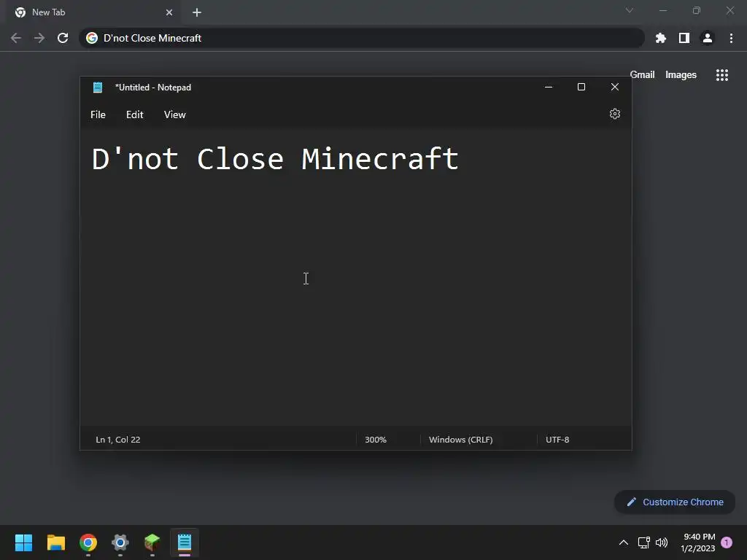The image size is (747, 560).
Task: Open the network icon in system tray
Action: point(643,542)
